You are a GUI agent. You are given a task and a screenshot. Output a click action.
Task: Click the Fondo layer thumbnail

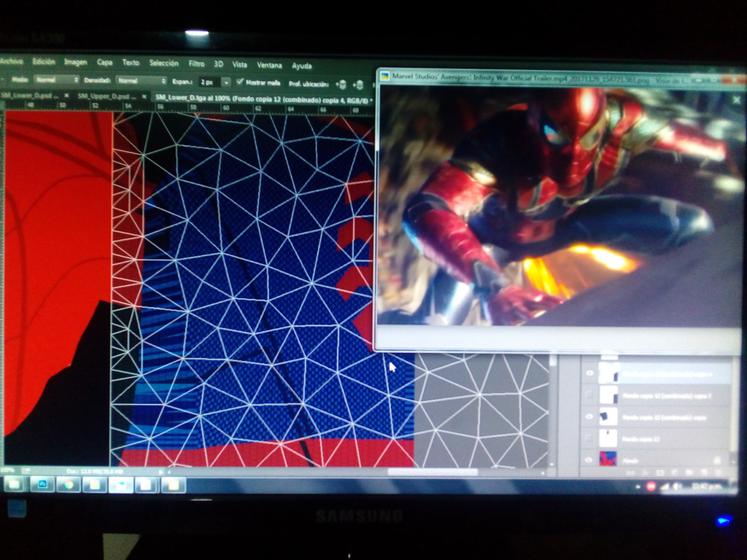coord(608,459)
